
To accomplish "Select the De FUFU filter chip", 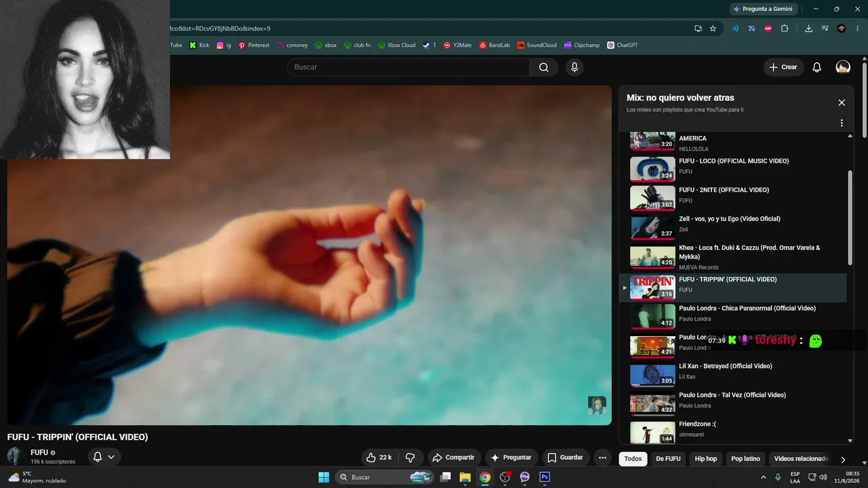I will coord(668,459).
